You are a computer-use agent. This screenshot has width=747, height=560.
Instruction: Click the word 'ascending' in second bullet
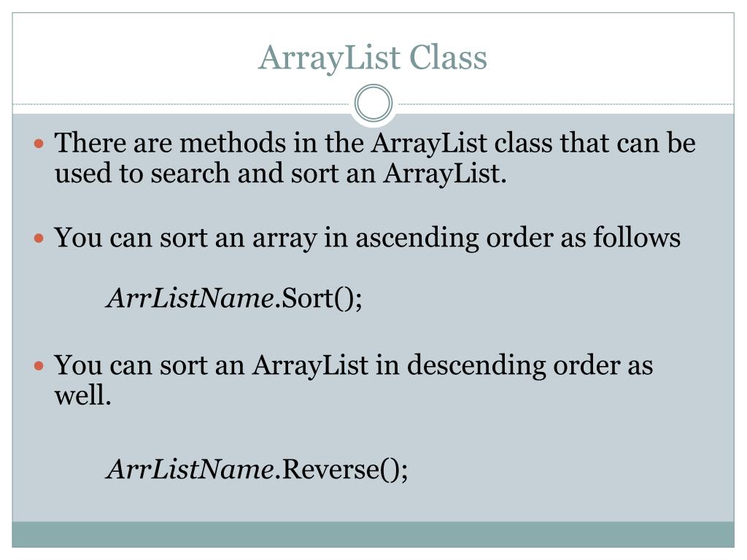click(417, 238)
